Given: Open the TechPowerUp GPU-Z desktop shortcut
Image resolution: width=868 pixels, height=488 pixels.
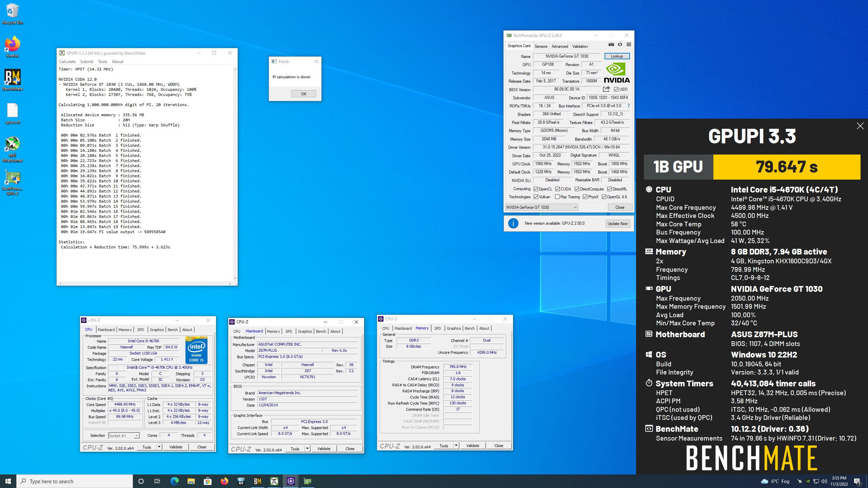Looking at the screenshot, I should (13, 183).
